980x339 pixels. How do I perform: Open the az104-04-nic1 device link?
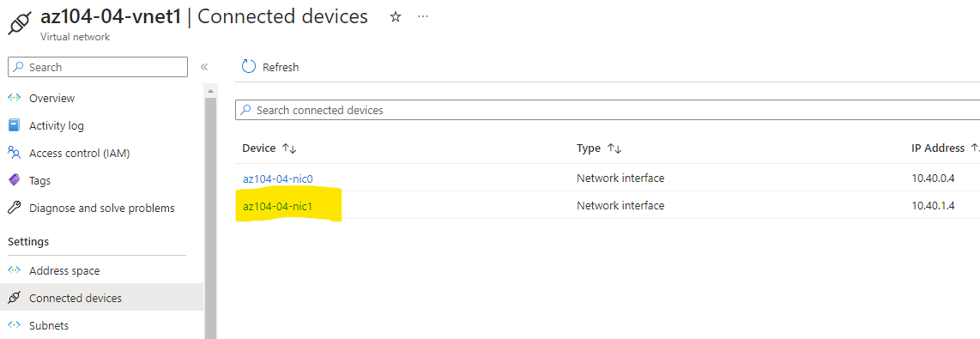[x=277, y=206]
